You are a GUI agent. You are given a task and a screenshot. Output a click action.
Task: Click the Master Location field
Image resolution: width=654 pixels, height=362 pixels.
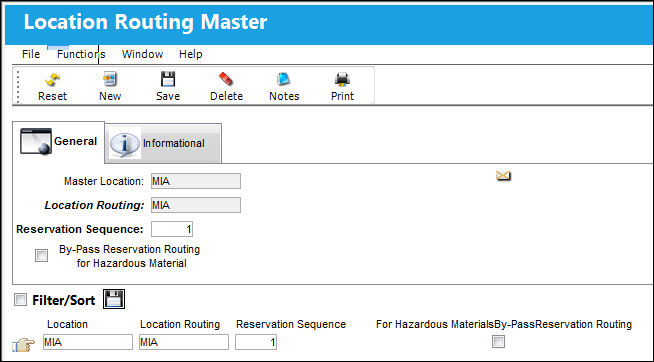point(196,181)
